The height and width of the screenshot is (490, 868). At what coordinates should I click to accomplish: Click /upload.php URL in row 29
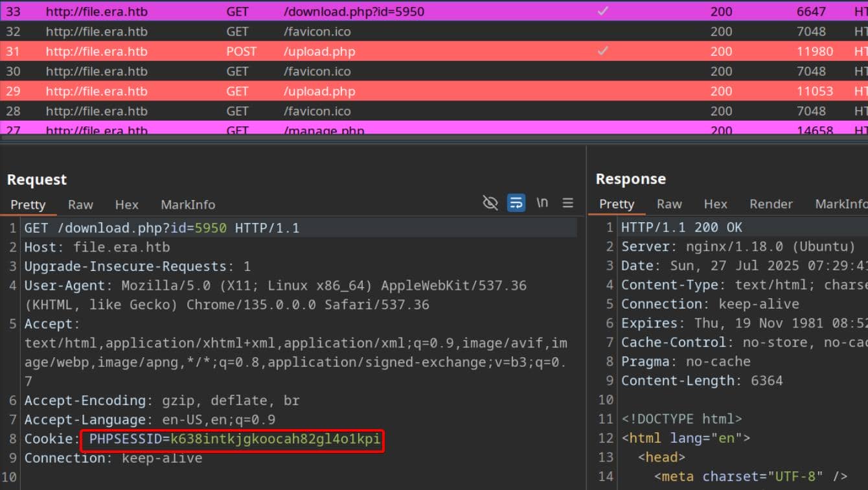tap(319, 91)
